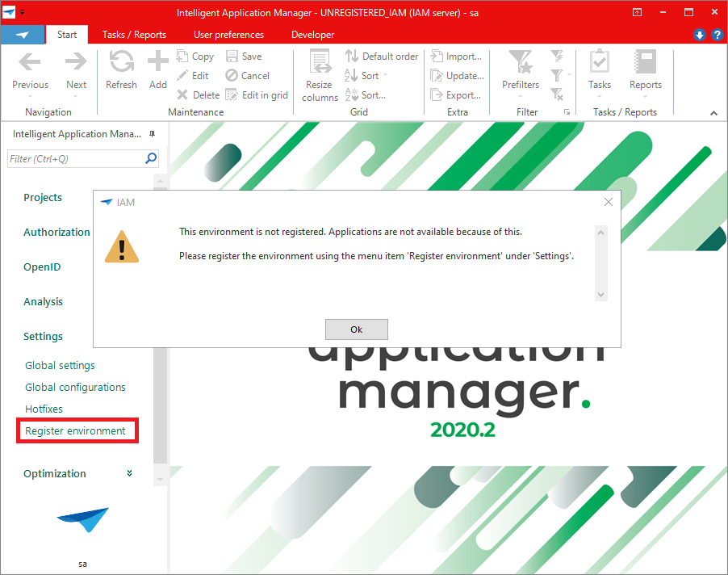The image size is (728, 575).
Task: Click the top quick filter lightning icon
Action: click(557, 57)
